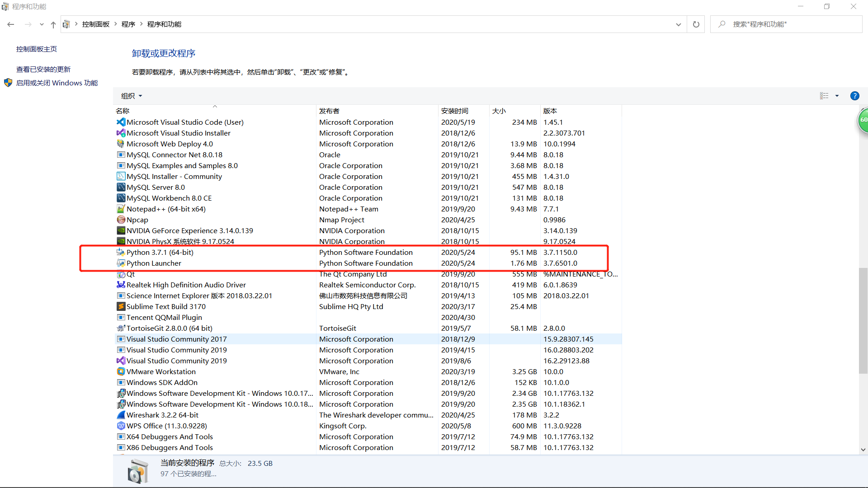868x488 pixels.
Task: Open the view options dropdown arrow
Action: (x=837, y=96)
